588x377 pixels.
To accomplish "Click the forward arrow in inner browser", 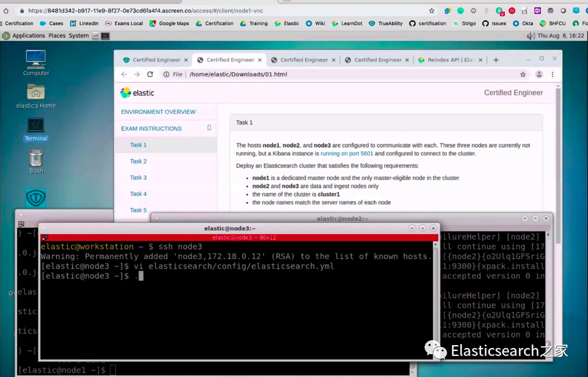I will 137,74.
